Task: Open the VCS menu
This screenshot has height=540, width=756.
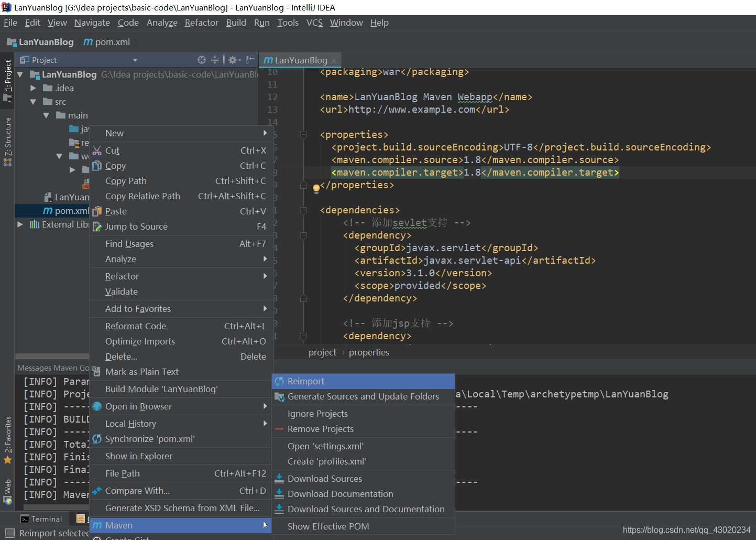Action: click(x=314, y=23)
